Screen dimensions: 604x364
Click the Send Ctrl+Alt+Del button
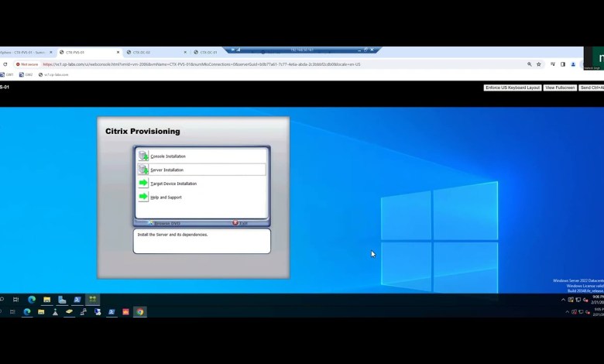coord(592,88)
